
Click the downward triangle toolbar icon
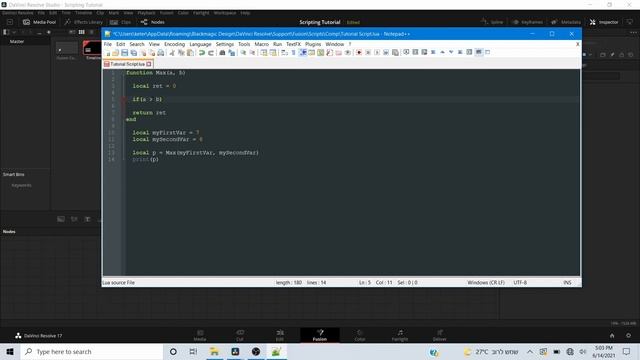[451, 52]
